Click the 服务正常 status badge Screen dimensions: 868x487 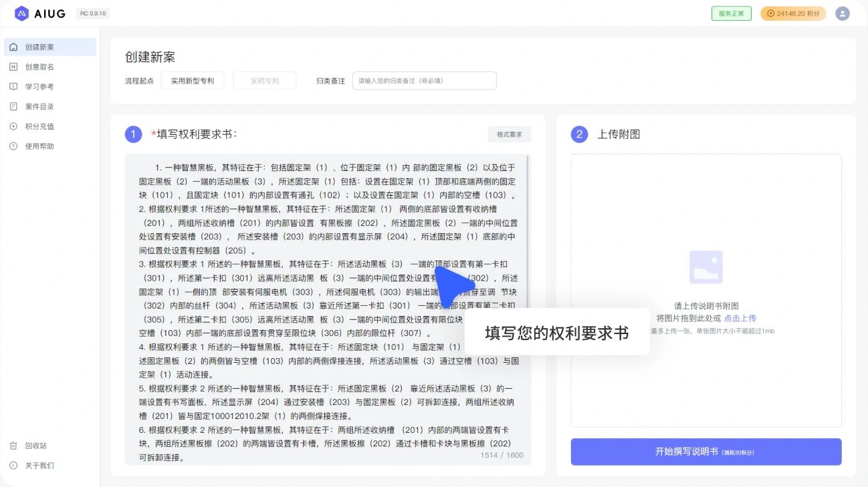tap(732, 13)
